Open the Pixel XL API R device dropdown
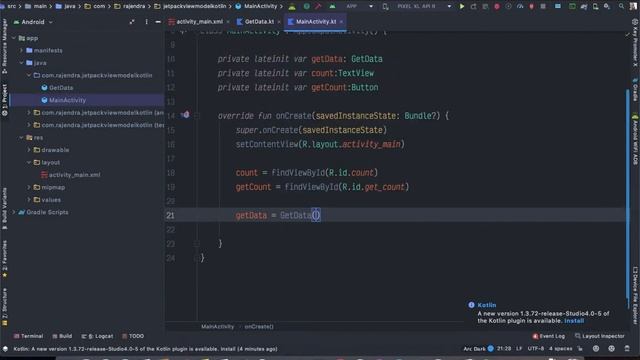Screen dimensions: 640x360 pyautogui.click(x=424, y=7)
